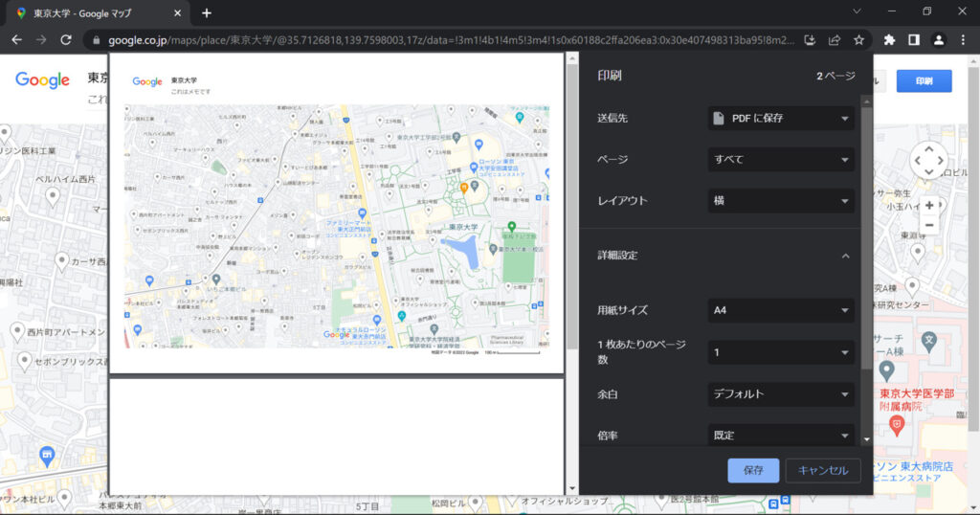Image resolution: width=980 pixels, height=515 pixels.
Task: Open a new tab with plus button
Action: point(207,12)
